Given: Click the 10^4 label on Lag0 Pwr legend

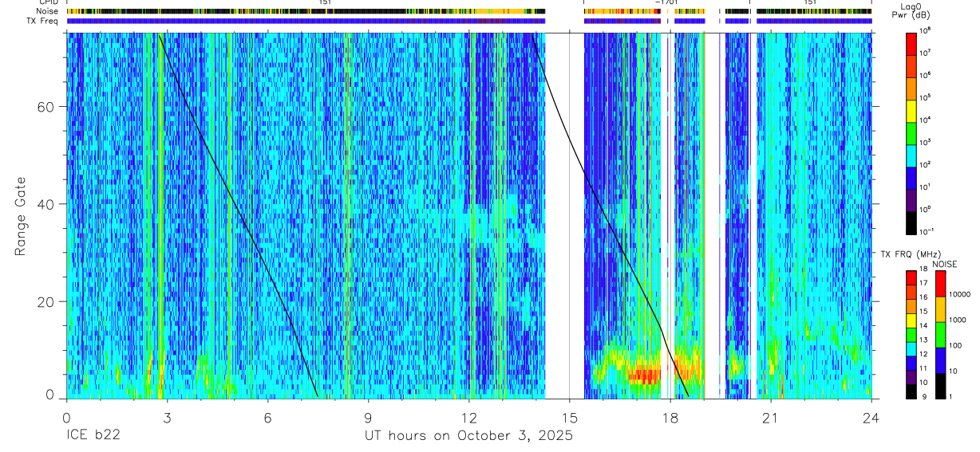Looking at the screenshot, I should (926, 120).
